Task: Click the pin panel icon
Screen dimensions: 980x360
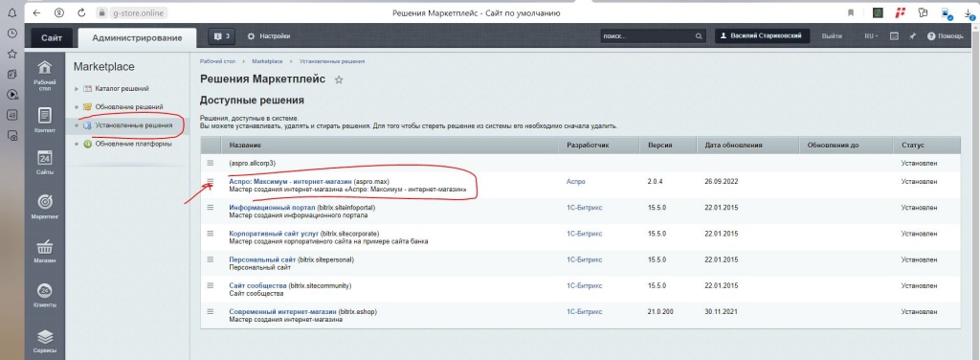Action: click(x=912, y=36)
